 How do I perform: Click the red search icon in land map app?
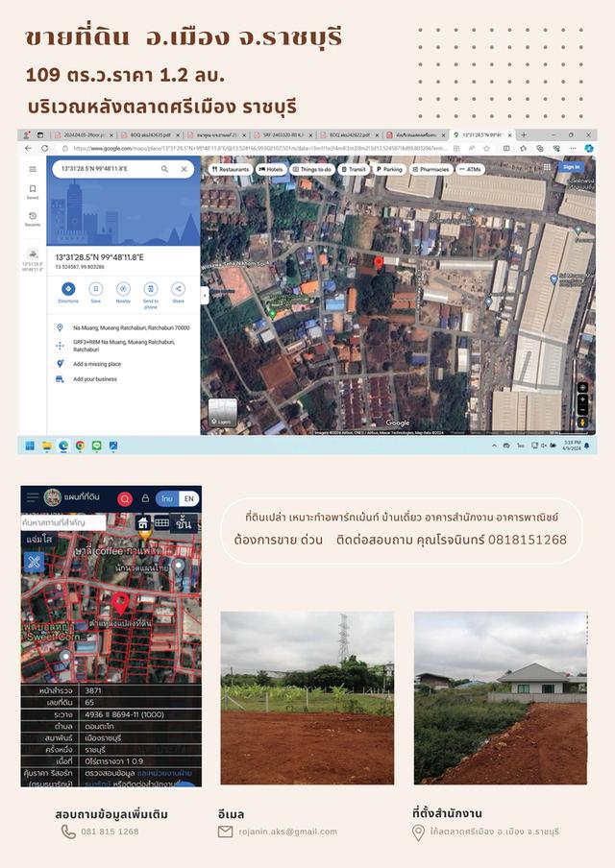coord(125,498)
